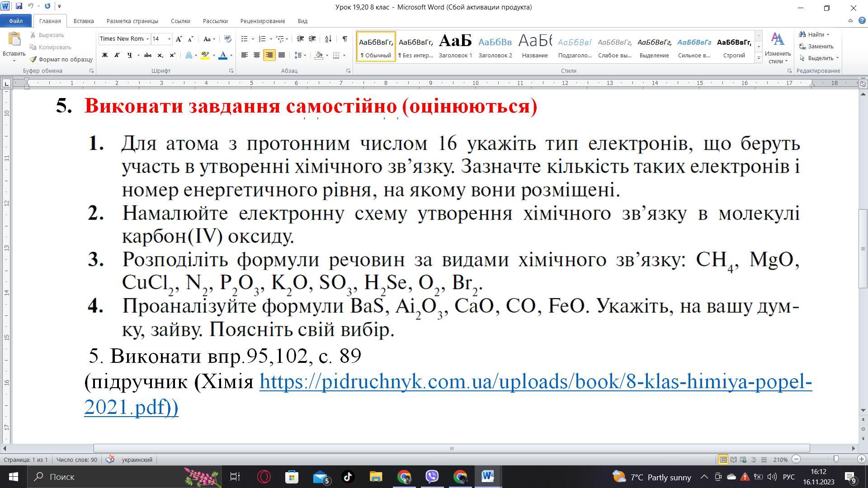Switch to the Рассылки tab
This screenshot has width=868, height=488.
[215, 21]
